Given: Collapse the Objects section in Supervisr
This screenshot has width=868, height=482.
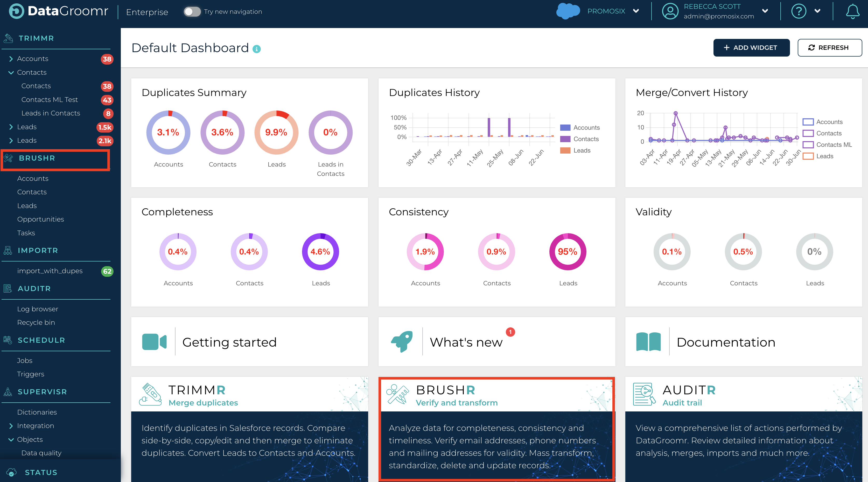Looking at the screenshot, I should pyautogui.click(x=11, y=439).
